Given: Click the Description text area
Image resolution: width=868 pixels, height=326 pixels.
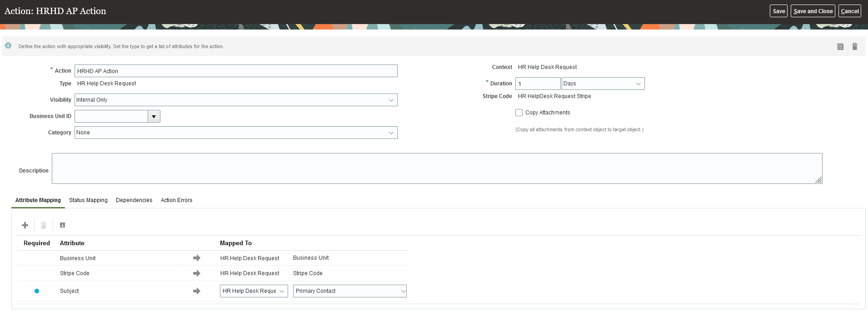Looking at the screenshot, I should click(437, 168).
